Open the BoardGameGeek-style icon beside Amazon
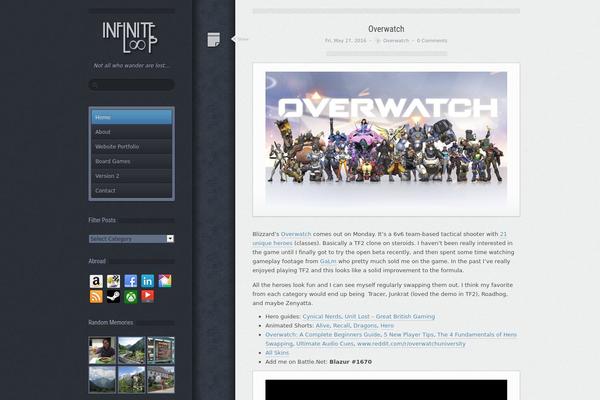The height and width of the screenshot is (400, 600). click(113, 281)
